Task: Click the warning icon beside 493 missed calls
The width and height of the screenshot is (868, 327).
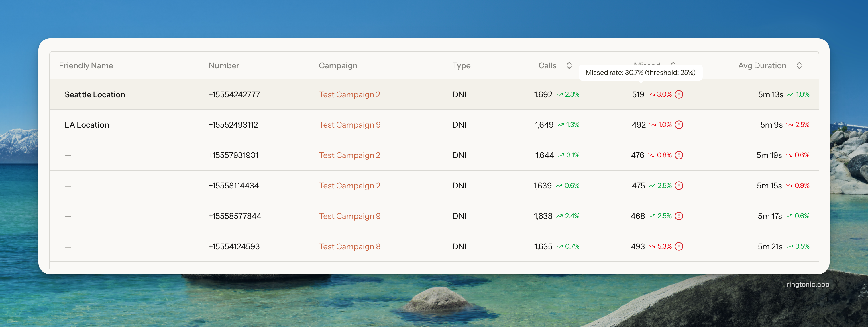Action: pos(679,246)
